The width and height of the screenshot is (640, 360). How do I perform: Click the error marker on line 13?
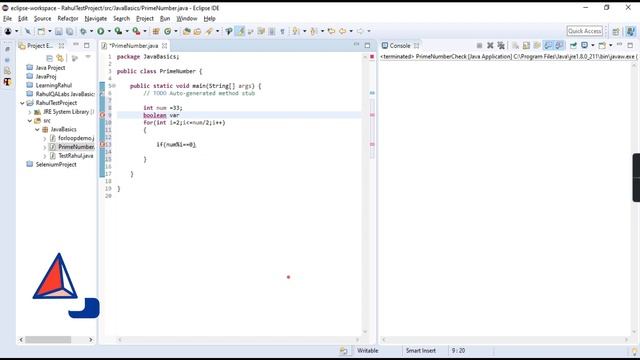tap(102, 144)
